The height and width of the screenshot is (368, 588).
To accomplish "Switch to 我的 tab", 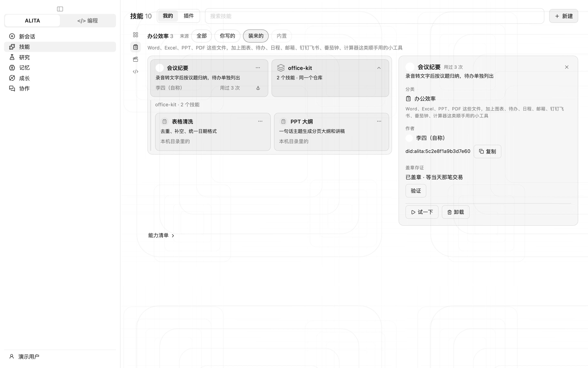I will [x=168, y=16].
